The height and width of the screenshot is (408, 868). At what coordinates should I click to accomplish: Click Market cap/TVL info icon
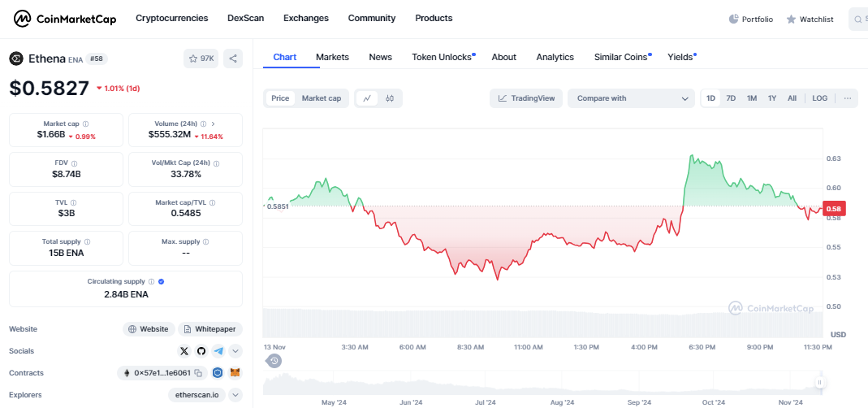(x=212, y=203)
